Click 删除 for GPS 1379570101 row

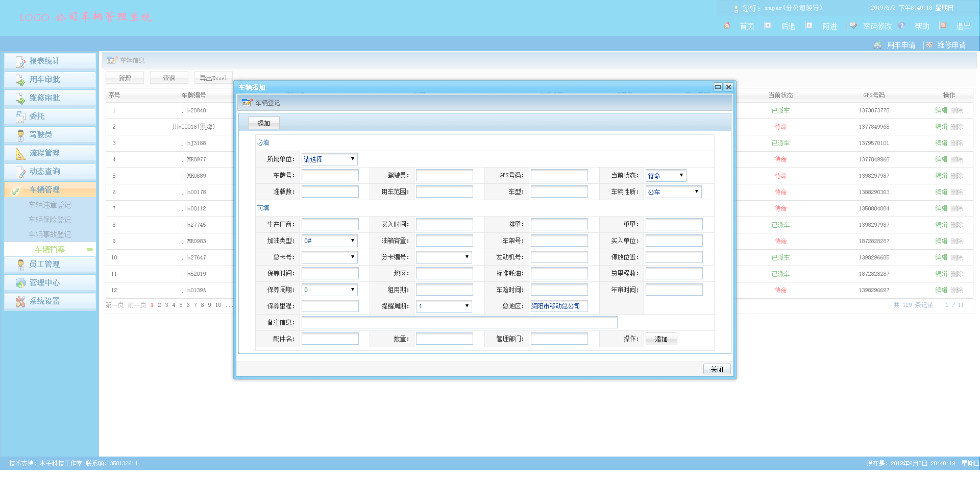pos(957,143)
